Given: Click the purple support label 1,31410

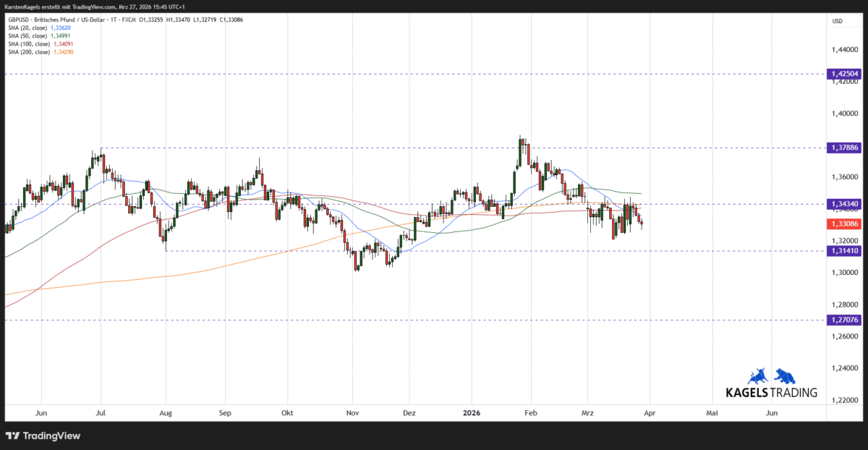Looking at the screenshot, I should [x=843, y=250].
